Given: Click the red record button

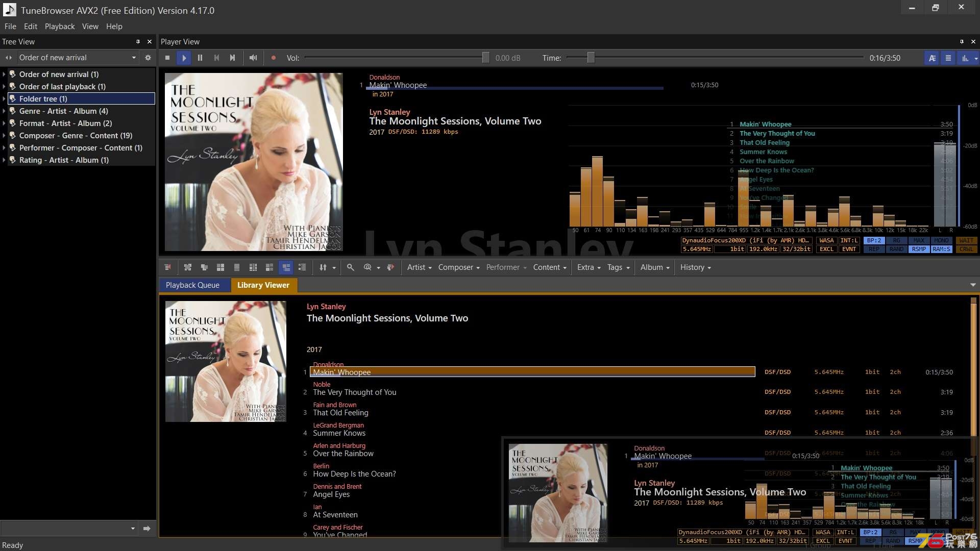Looking at the screenshot, I should pos(274,58).
